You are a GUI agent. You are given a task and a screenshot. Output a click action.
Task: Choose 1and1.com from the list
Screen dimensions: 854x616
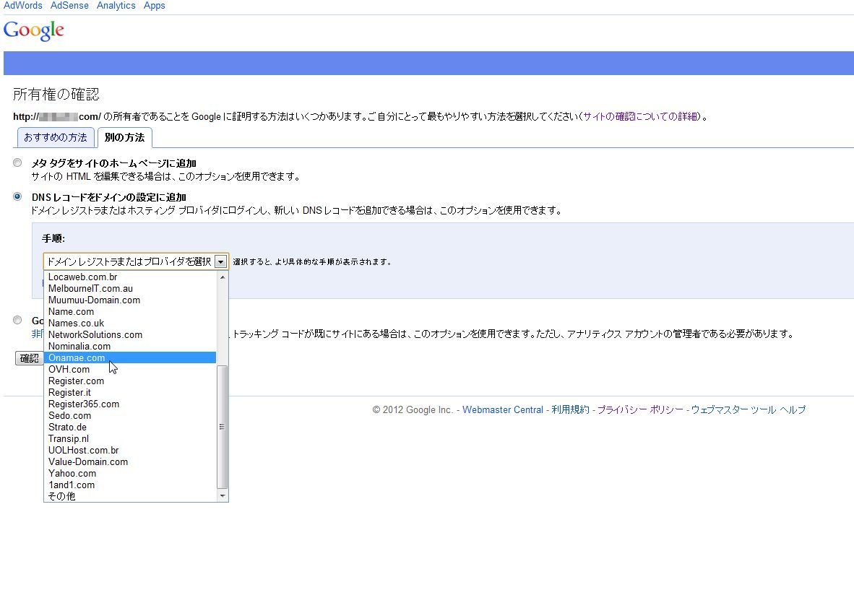[x=129, y=485]
